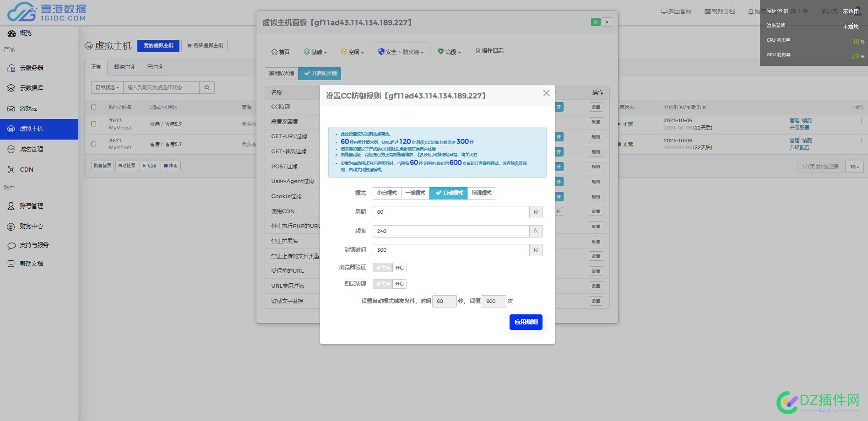This screenshot has width=868, height=421.
Task: Click 设置 button in 敏感文字替换 row
Action: tap(596, 302)
